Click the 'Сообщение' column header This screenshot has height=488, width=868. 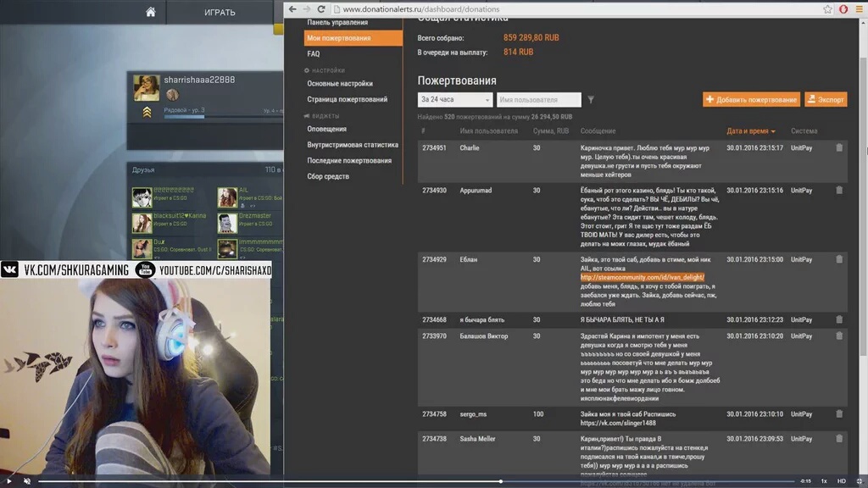tap(598, 131)
